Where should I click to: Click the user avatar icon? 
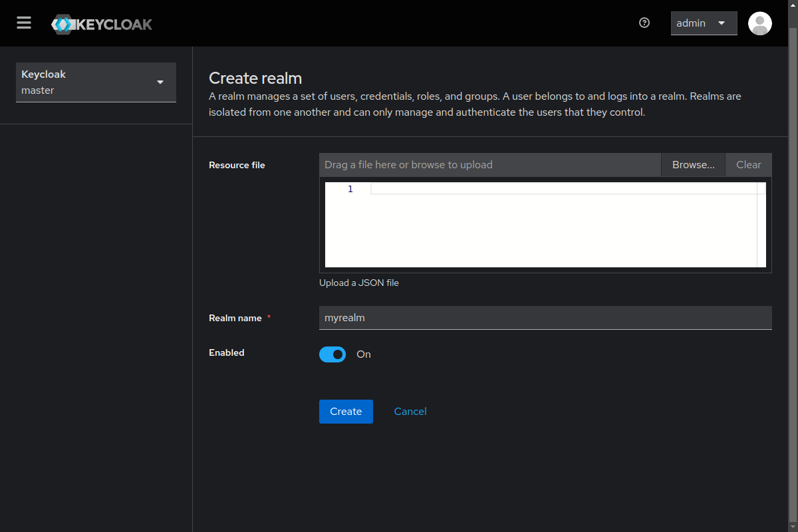(x=759, y=23)
